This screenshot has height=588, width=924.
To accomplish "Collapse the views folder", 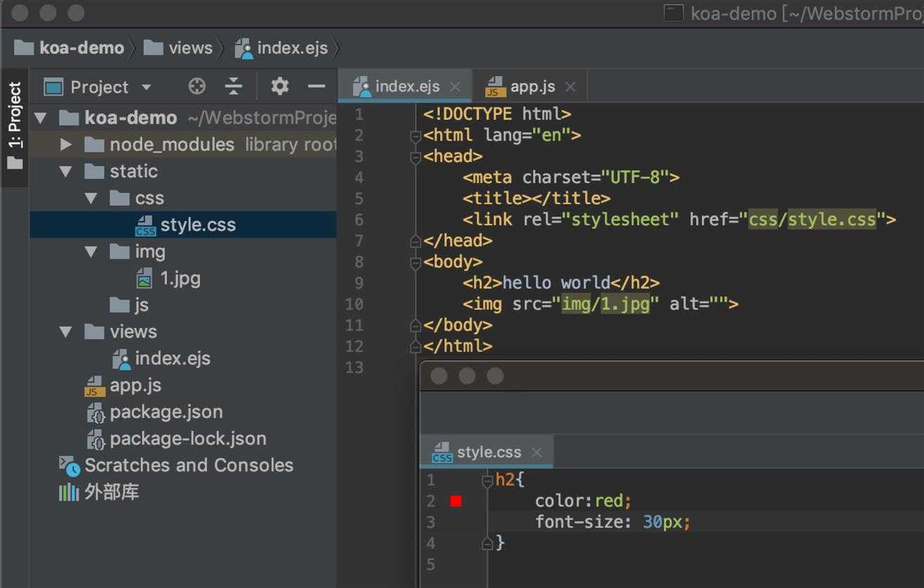I will point(65,331).
